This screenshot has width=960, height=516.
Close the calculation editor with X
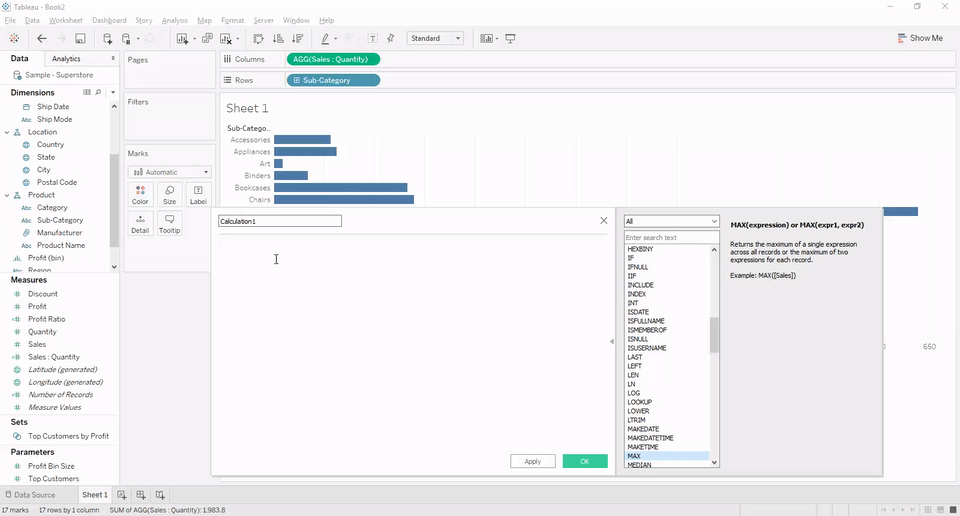(603, 220)
